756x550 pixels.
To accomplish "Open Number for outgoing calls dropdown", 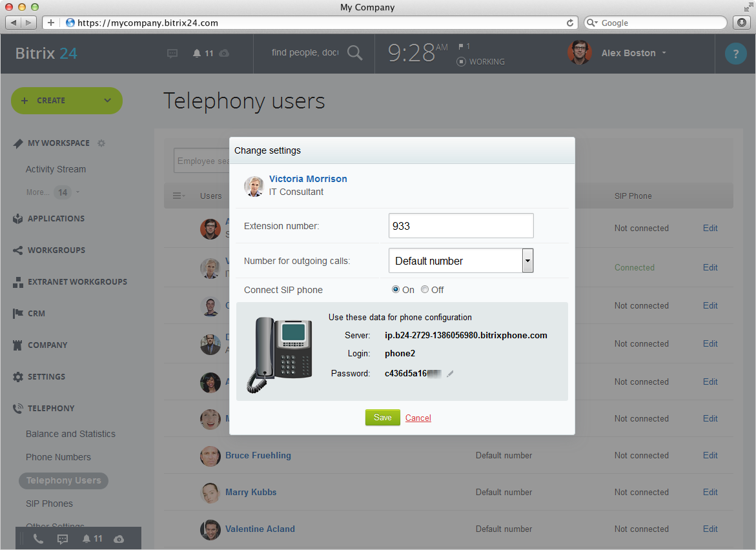I will 461,261.
